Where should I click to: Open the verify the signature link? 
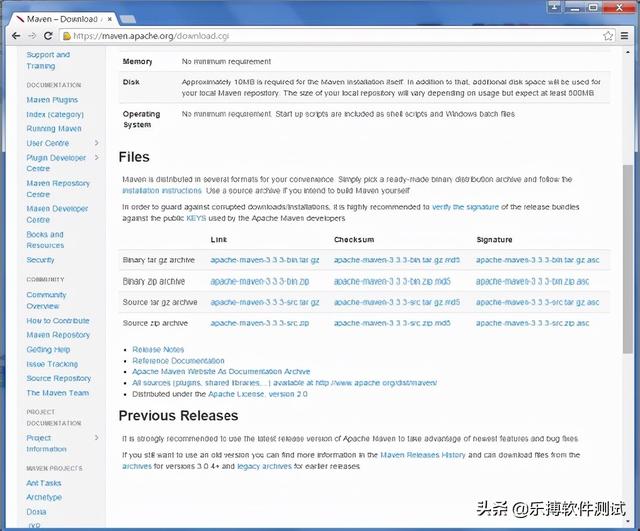tap(465, 207)
